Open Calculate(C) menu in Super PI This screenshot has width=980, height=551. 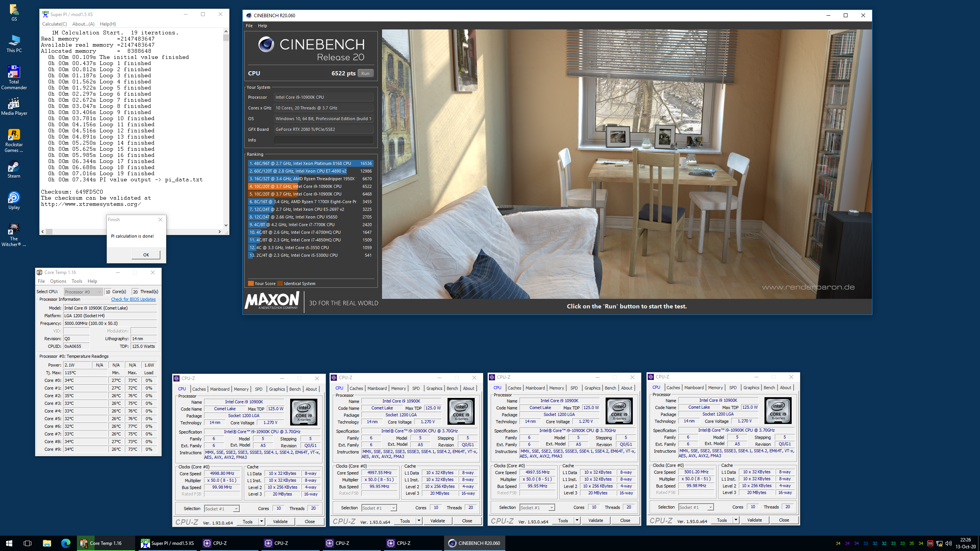pos(54,24)
